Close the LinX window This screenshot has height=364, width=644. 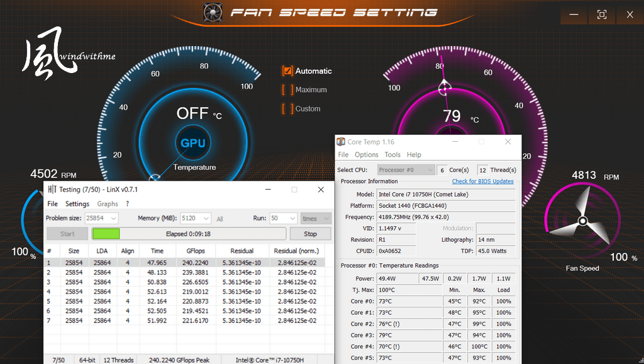[321, 190]
